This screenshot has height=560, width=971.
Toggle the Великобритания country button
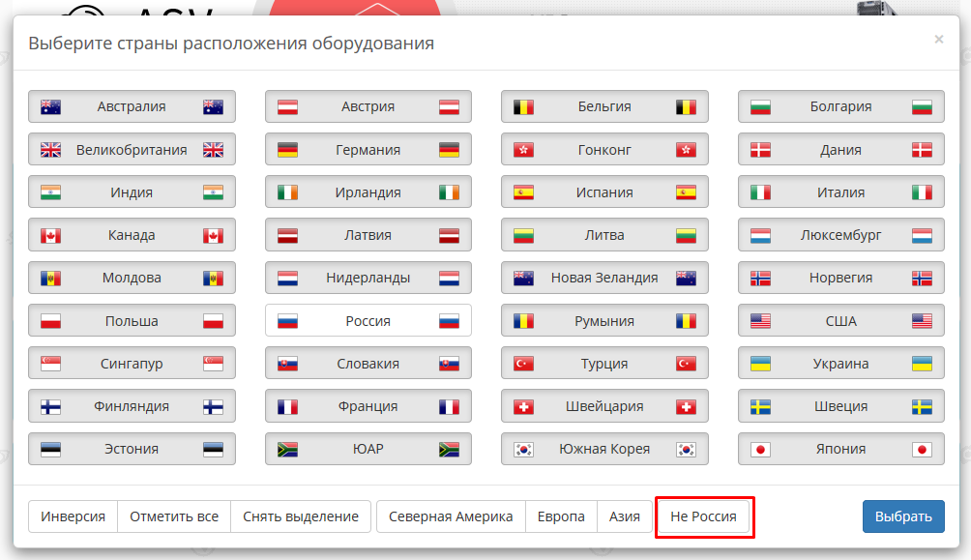pyautogui.click(x=132, y=149)
